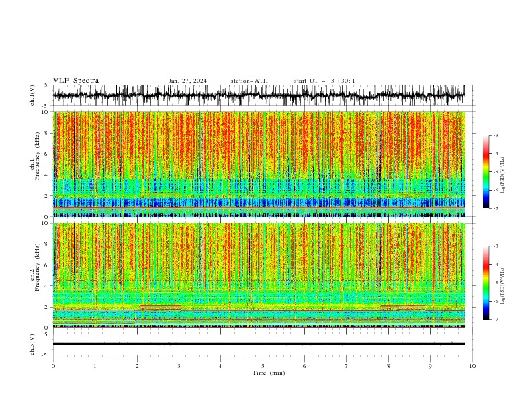This screenshot has width=532, height=411.
Task: Click the "10" tick label on time axis
Action: point(472,366)
